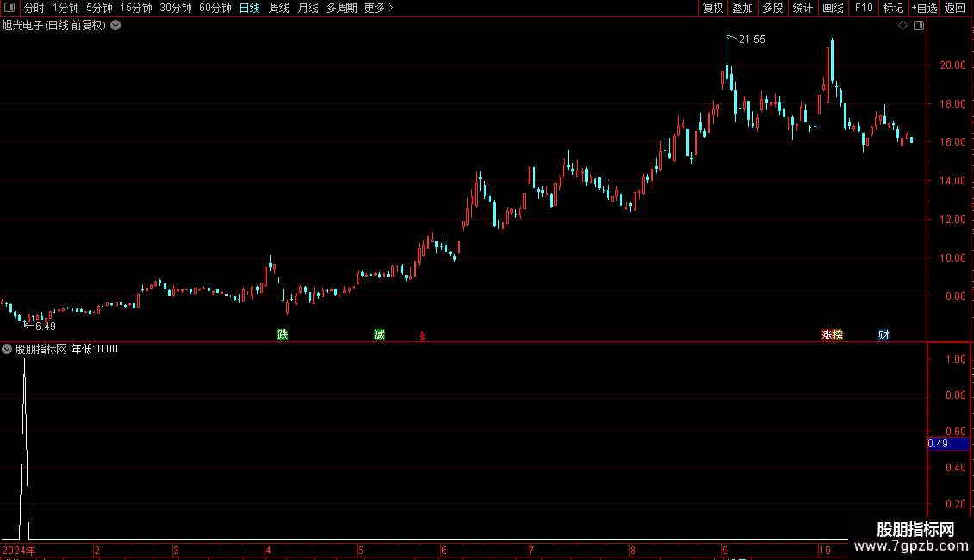Expand the 更多 periods menu
Screen dimensions: 974x560
tap(378, 8)
